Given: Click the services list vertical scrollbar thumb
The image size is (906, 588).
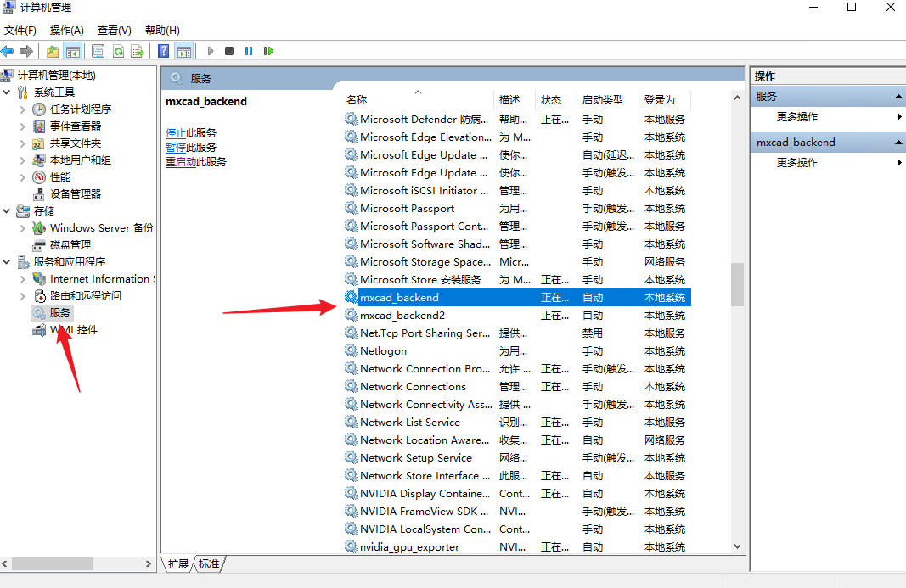Looking at the screenshot, I should click(737, 284).
